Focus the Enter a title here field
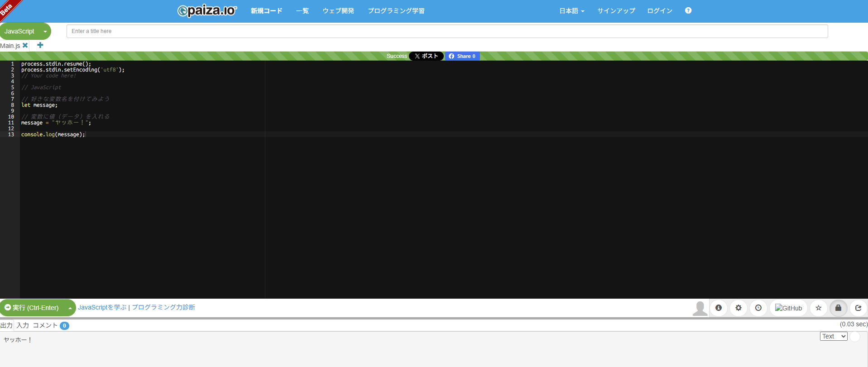This screenshot has height=367, width=868. click(447, 31)
